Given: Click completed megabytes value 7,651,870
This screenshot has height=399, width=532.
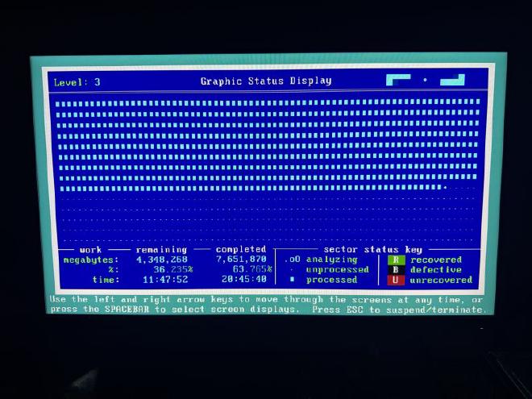Looking at the screenshot, I should pos(241,260).
